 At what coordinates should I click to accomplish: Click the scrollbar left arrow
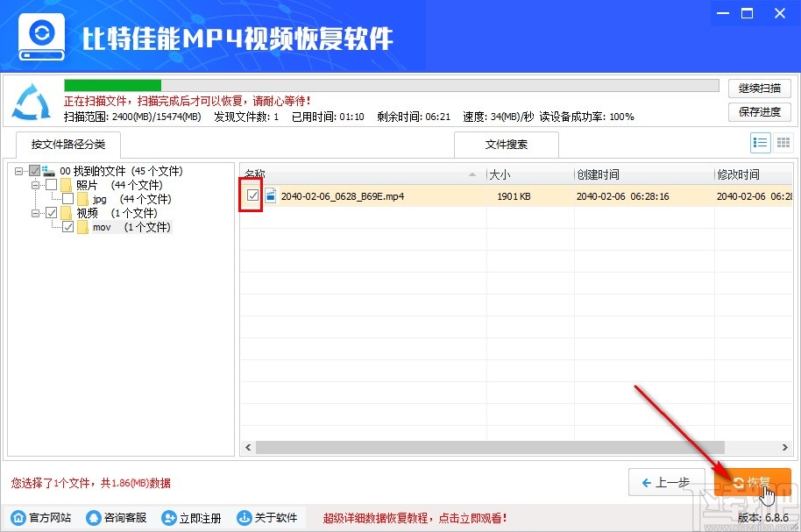click(248, 447)
